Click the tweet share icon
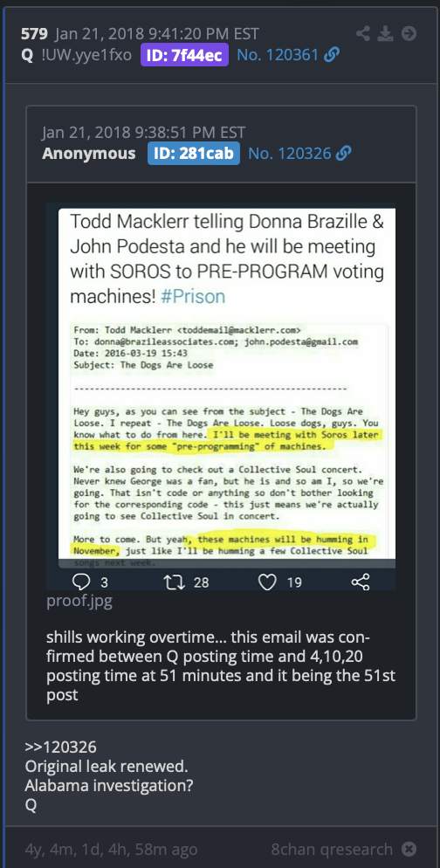Image resolution: width=440 pixels, height=868 pixels. (361, 582)
